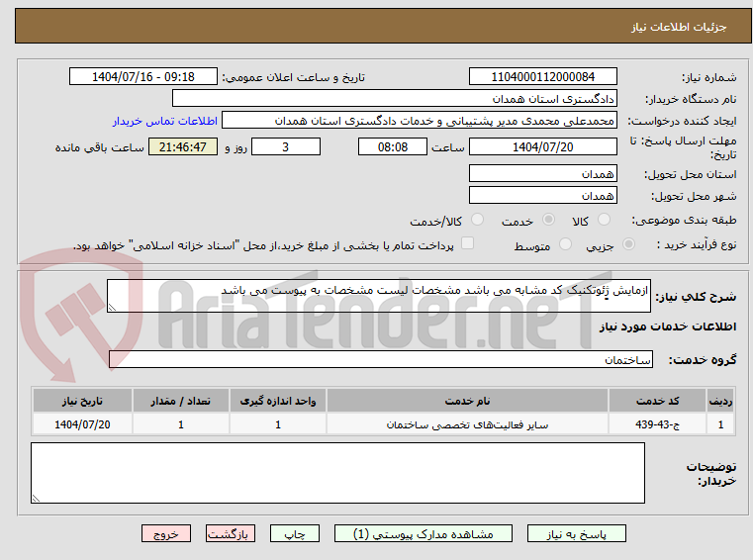Click the resize grip of شرح کلی نیاز box
This screenshot has width=753, height=560.
(x=112, y=308)
